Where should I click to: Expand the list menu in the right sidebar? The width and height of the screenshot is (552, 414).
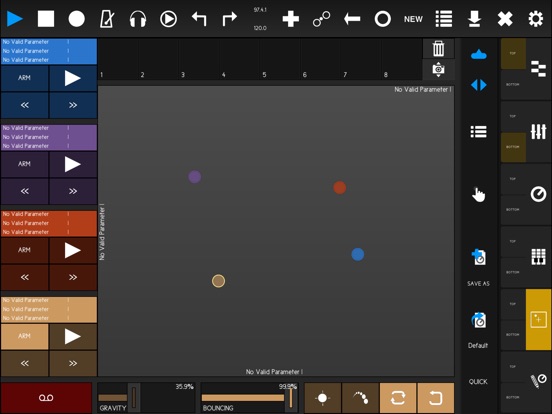(478, 132)
